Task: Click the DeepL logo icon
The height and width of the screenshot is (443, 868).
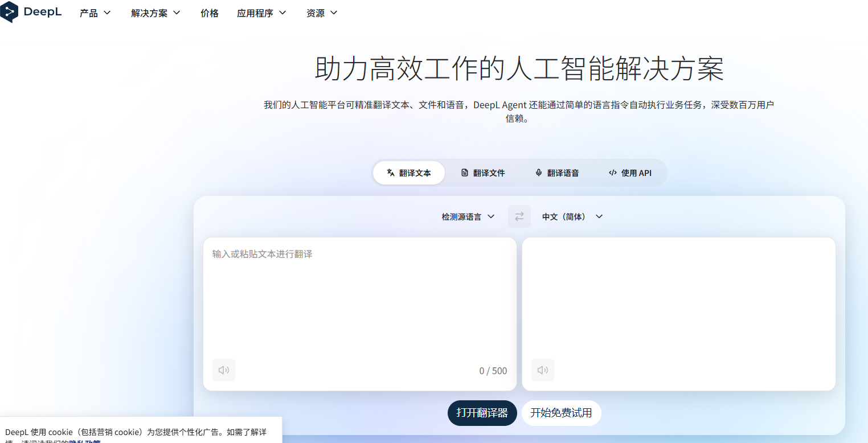Action: [9, 12]
